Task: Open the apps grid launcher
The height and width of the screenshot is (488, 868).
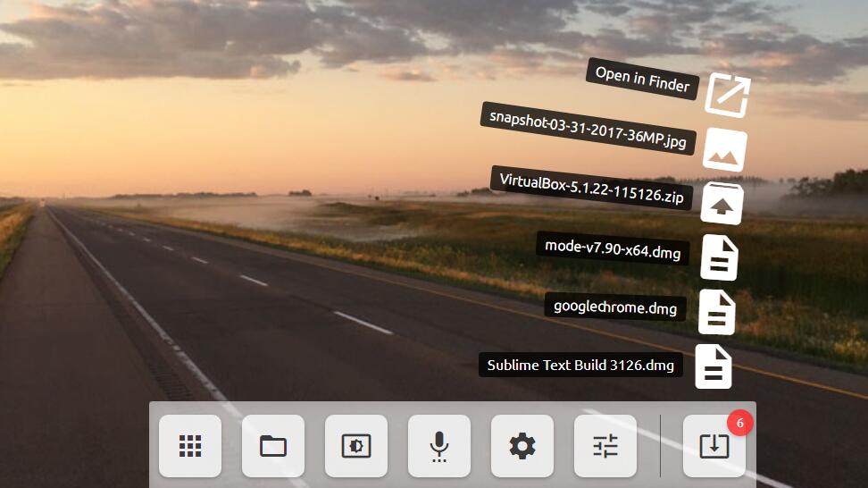Action: 190,446
